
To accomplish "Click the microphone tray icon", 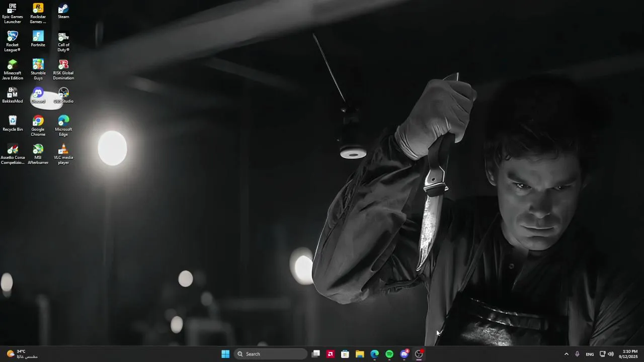I will tap(577, 354).
